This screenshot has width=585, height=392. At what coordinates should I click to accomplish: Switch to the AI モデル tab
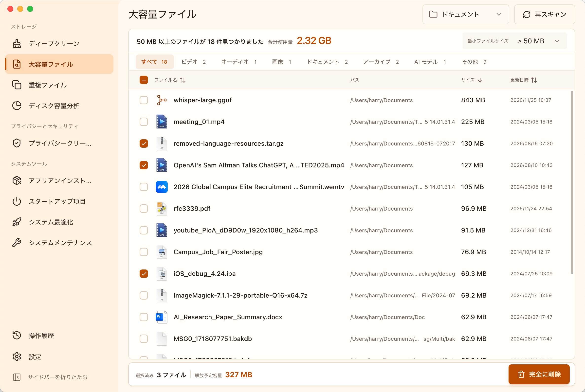pyautogui.click(x=430, y=62)
